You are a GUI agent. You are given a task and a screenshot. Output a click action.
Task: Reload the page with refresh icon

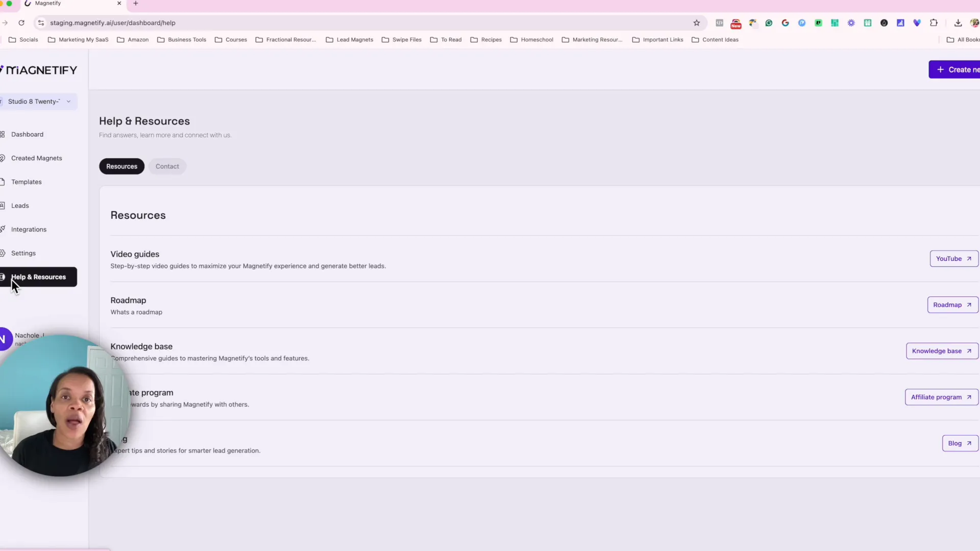pos(21,23)
